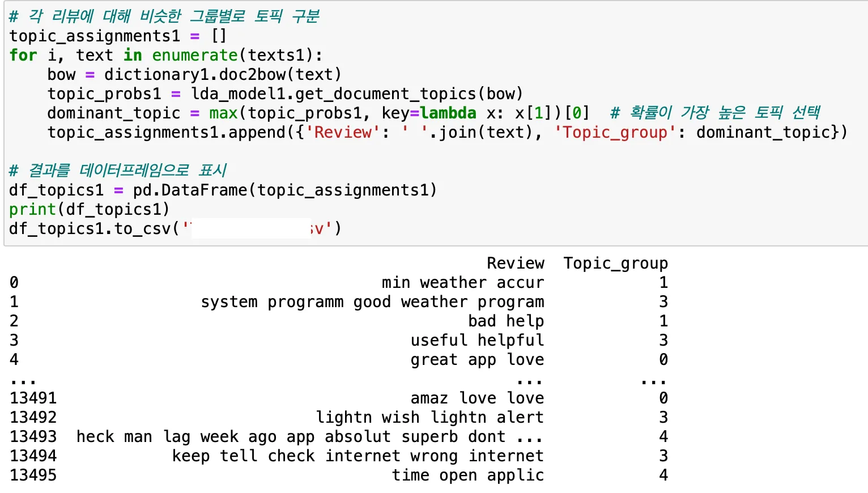Click 'keep tell check internet wrong internet' row
The image size is (868, 493).
pos(358,456)
